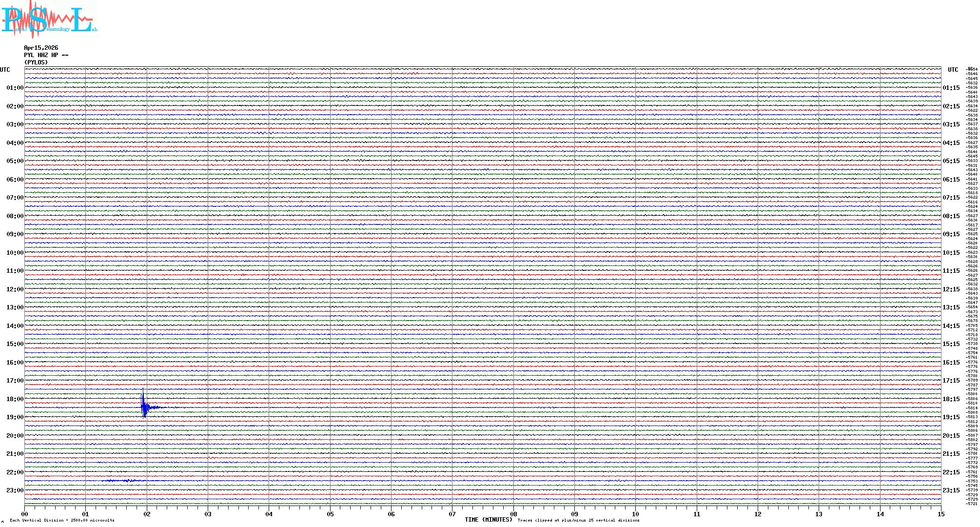
Task: Select the 12:00 hour label on left
Action: tap(15, 289)
